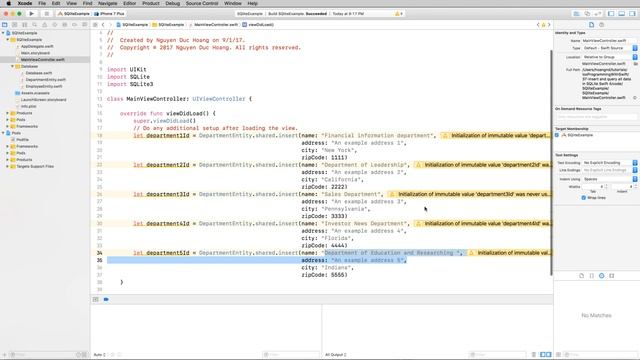
Task: Hide the debug area toggle icon
Action: point(96,300)
